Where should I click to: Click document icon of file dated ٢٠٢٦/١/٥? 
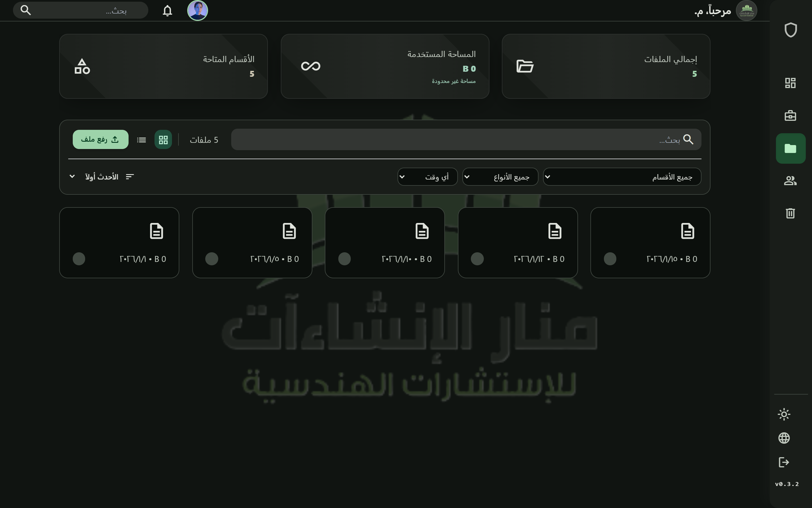[289, 231]
